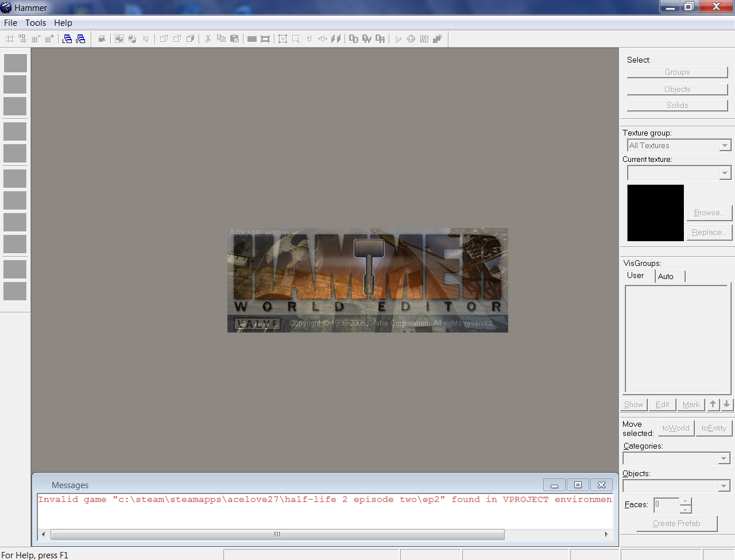Click the edit cordon bounds icon
Screen dimensions: 735x560
[265, 39]
